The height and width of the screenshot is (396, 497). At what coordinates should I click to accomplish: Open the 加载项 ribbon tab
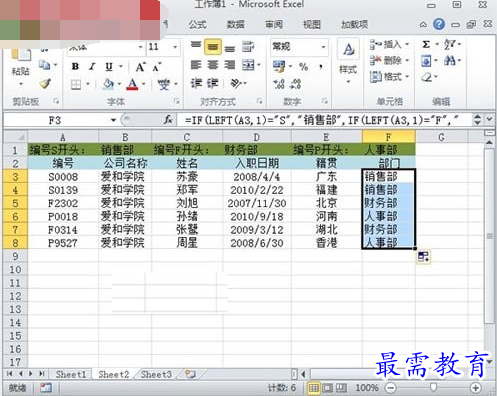(354, 24)
